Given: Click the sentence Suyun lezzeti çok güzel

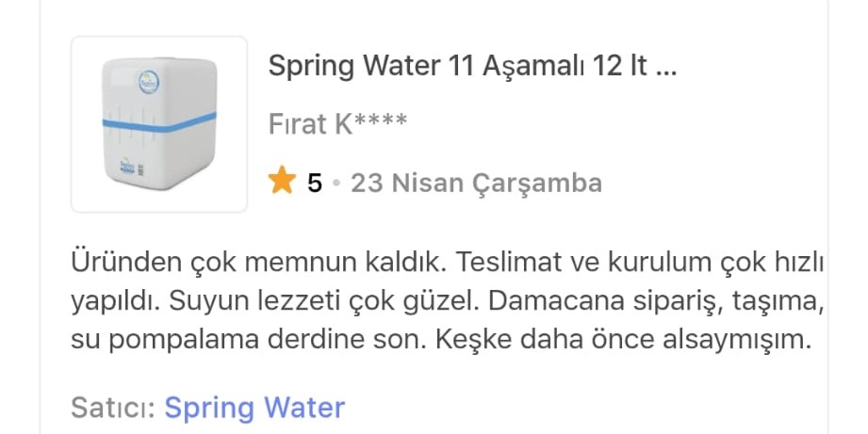Looking at the screenshot, I should click(x=324, y=300).
